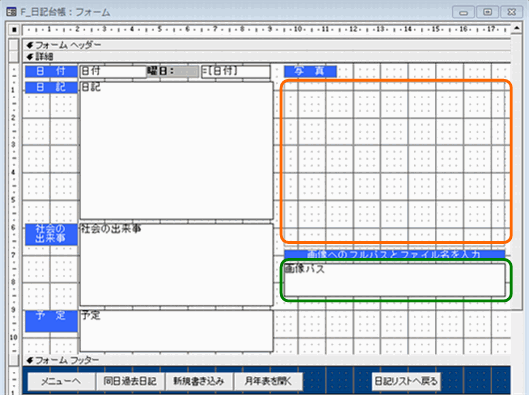Click the 画像パス text box
Image resolution: width=529 pixels, height=395 pixels.
[x=395, y=280]
